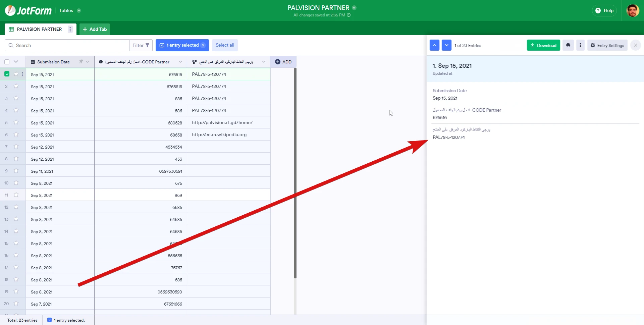Uncheck the selected first row checkbox
Image resolution: width=644 pixels, height=325 pixels.
pyautogui.click(x=7, y=74)
